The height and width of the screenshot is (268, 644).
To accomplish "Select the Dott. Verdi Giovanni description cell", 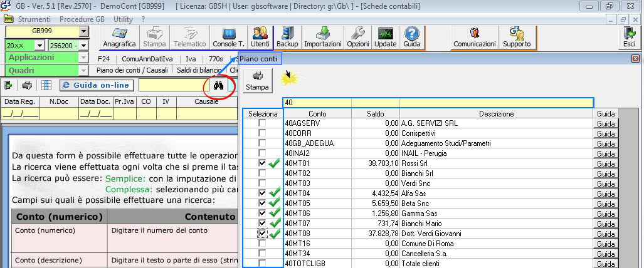I will click(x=496, y=234).
